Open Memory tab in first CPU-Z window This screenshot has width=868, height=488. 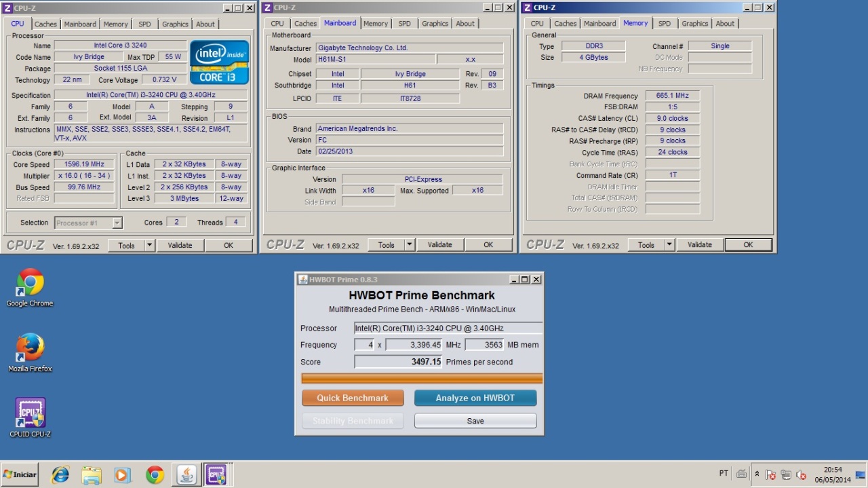(x=115, y=24)
